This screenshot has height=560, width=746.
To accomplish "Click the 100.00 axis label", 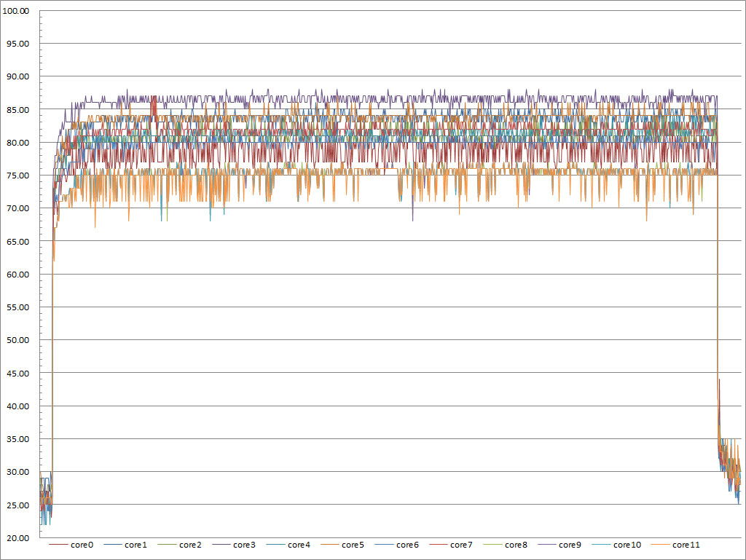I will click(x=16, y=11).
